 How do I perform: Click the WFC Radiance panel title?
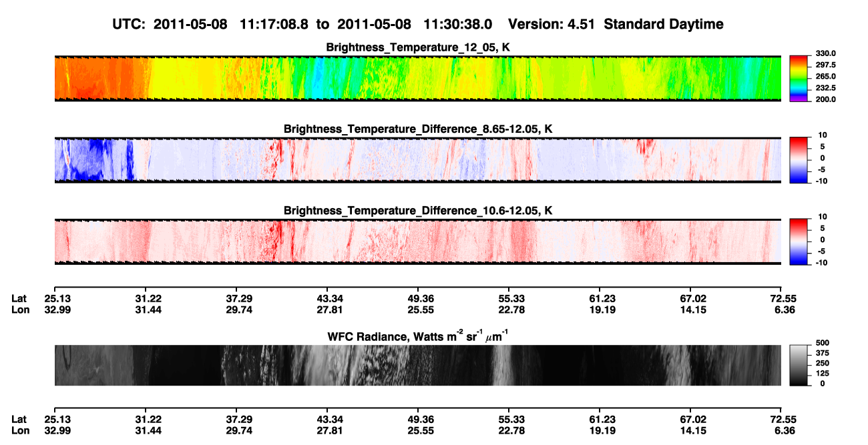click(418, 336)
